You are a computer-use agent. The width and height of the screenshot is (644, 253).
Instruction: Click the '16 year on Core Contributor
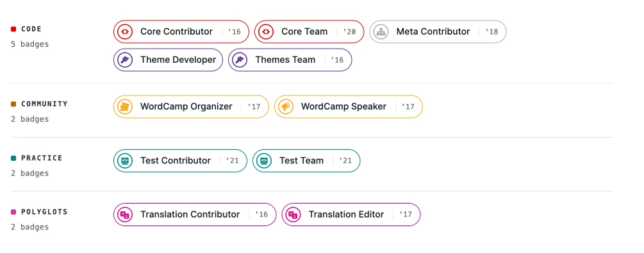[x=234, y=32]
